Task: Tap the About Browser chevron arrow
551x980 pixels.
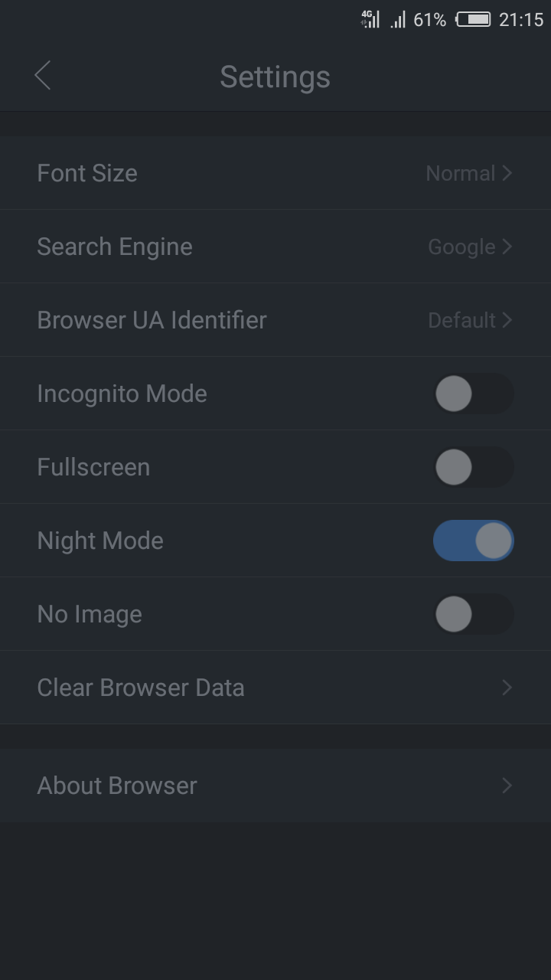Action: pos(506,786)
